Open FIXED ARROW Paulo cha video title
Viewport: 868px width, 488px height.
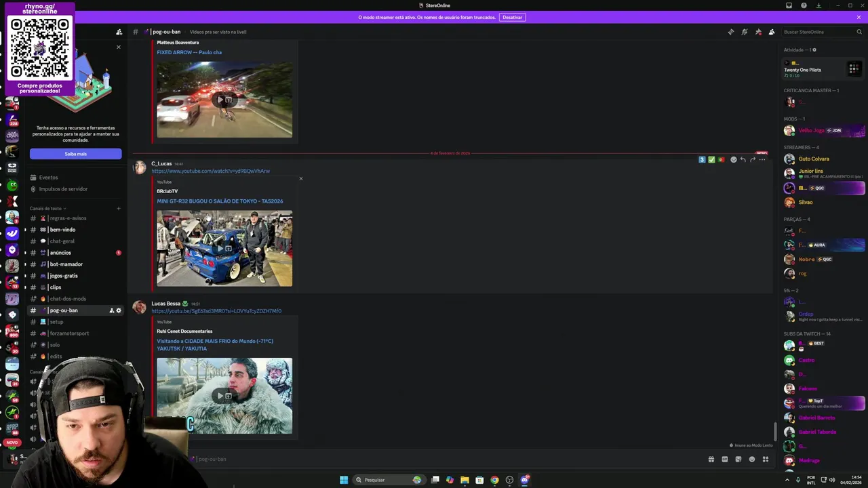pyautogui.click(x=189, y=52)
